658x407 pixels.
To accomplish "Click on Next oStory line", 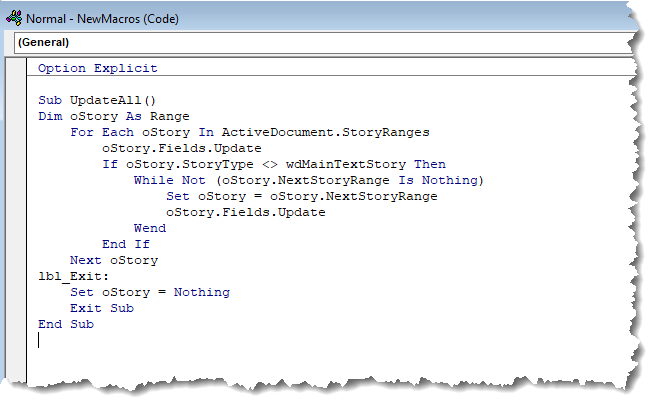I will [x=114, y=261].
